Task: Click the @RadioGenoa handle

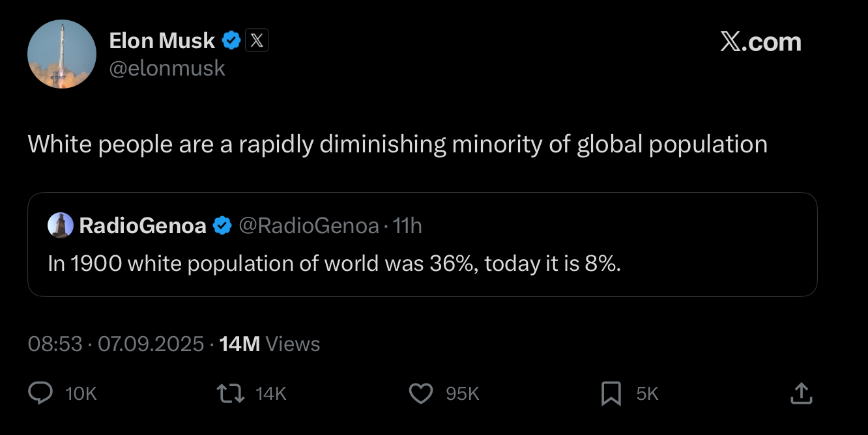Action: (x=309, y=226)
